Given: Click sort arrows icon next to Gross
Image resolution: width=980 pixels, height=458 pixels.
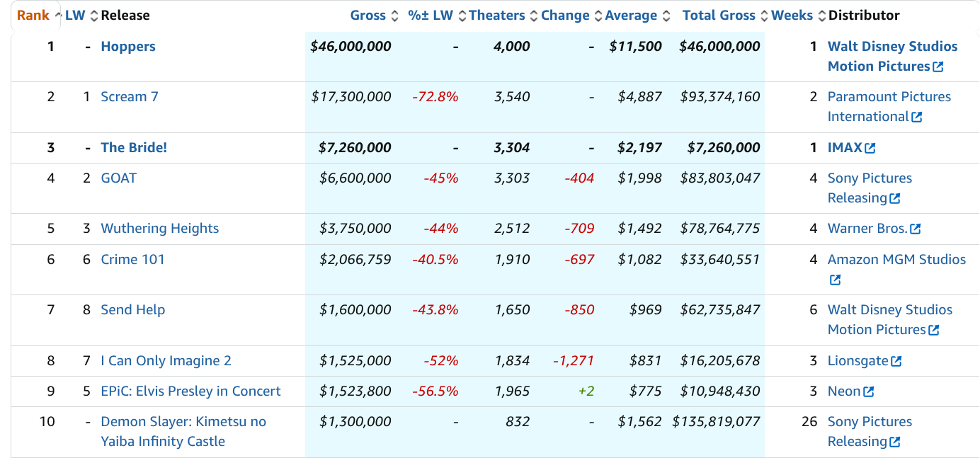Looking at the screenshot, I should [x=396, y=16].
